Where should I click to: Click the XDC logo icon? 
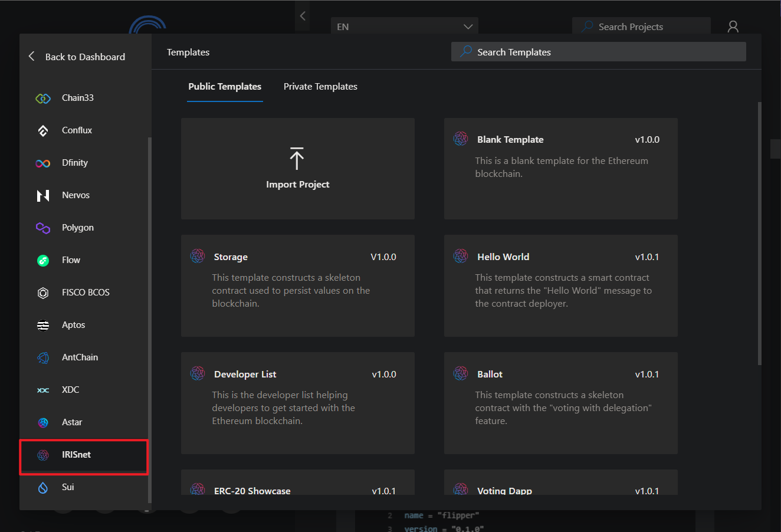tap(43, 390)
